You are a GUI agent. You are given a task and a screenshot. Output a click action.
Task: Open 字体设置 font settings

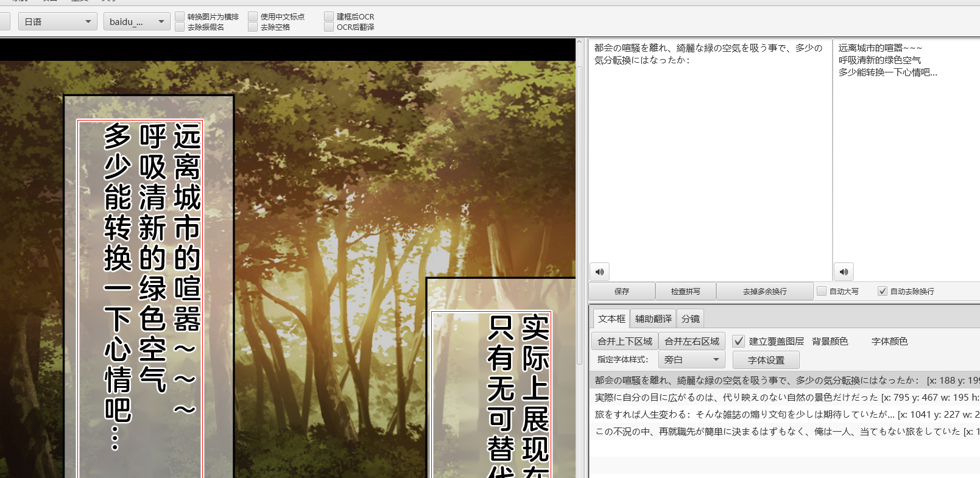pyautogui.click(x=766, y=360)
